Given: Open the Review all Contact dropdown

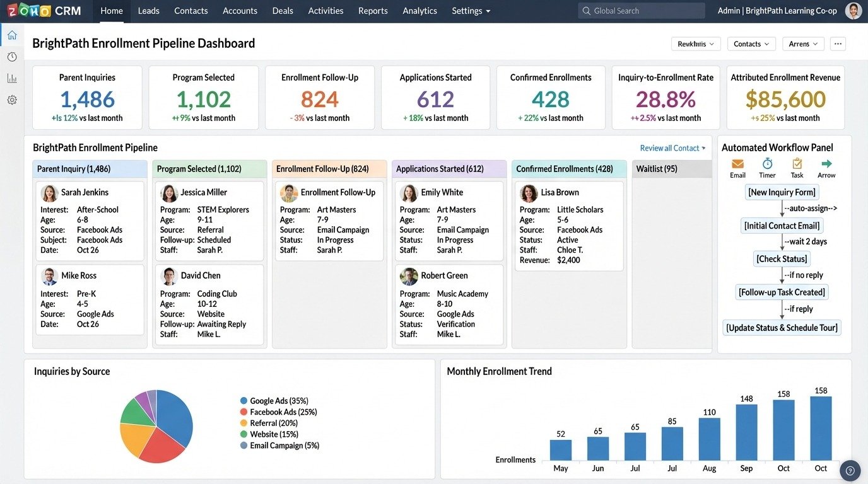Looking at the screenshot, I should point(672,148).
